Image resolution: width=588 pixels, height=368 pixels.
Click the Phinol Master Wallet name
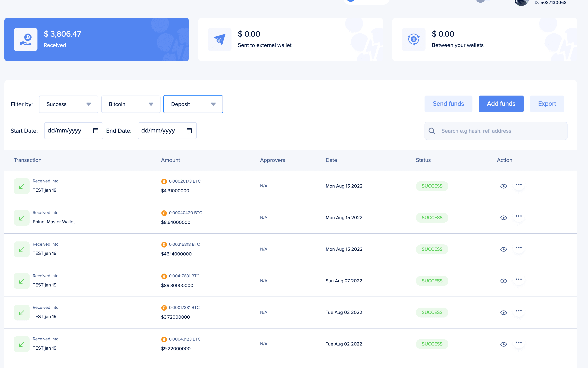(x=54, y=222)
